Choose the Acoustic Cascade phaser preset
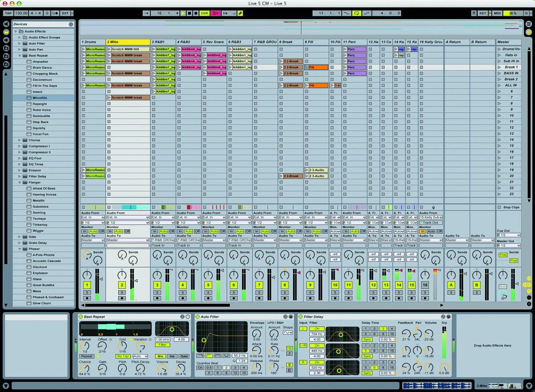 44,261
